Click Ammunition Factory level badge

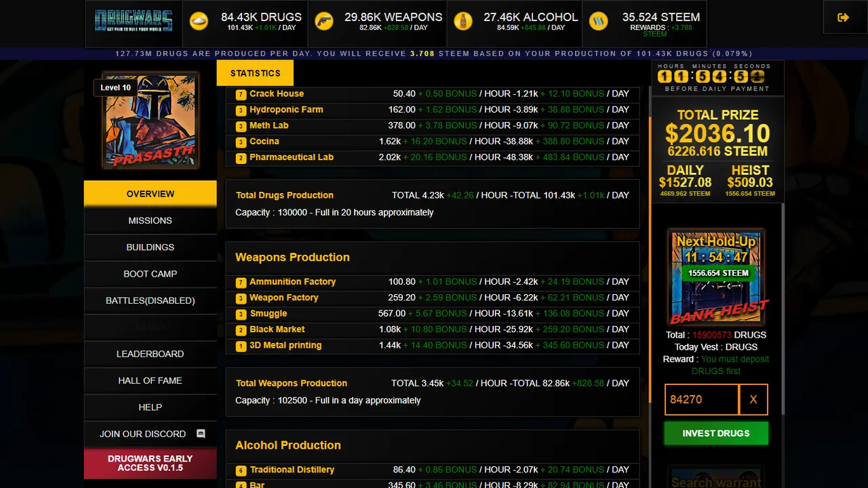tap(241, 282)
